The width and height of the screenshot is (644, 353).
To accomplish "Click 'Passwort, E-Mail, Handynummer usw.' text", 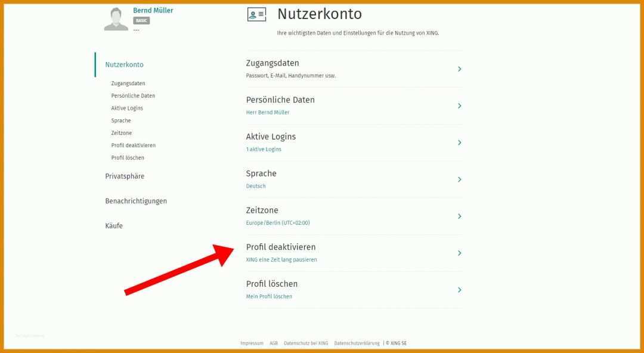I will [291, 76].
